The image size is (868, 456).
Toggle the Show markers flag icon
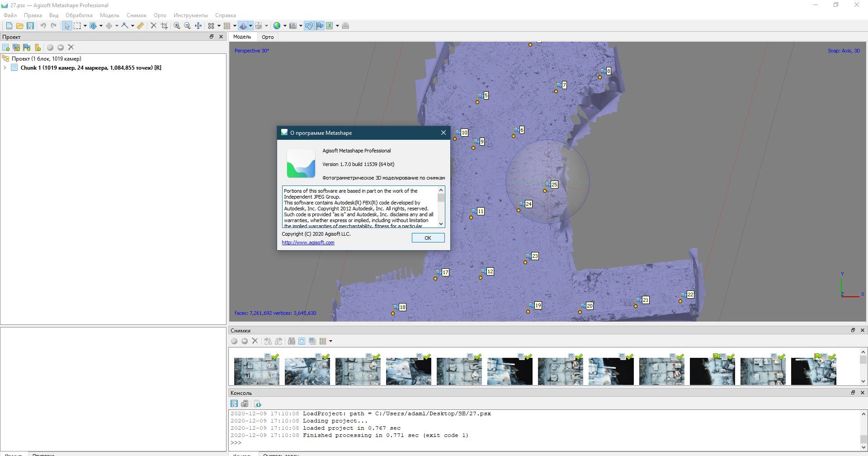pos(320,26)
